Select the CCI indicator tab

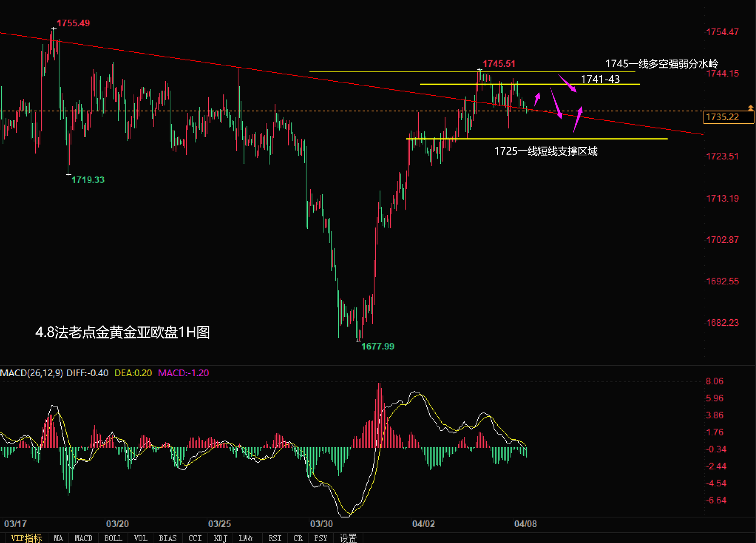click(x=195, y=538)
